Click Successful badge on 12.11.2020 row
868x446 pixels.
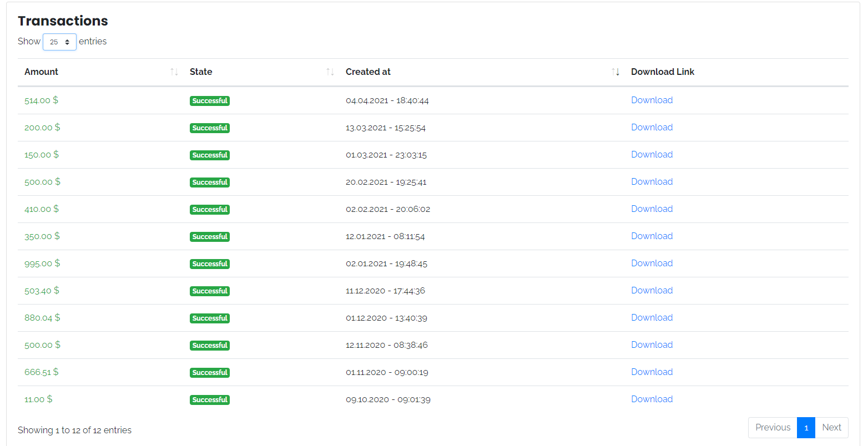coord(210,346)
